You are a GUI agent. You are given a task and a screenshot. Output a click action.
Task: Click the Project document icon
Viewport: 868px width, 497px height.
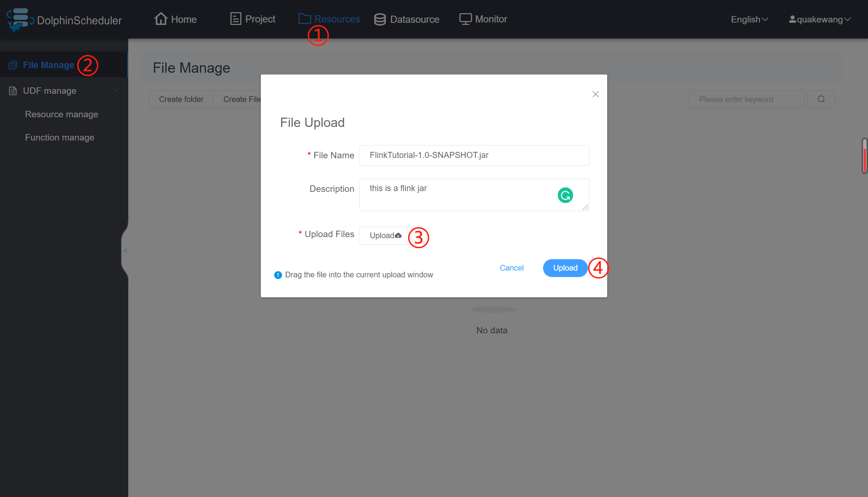[x=236, y=19]
